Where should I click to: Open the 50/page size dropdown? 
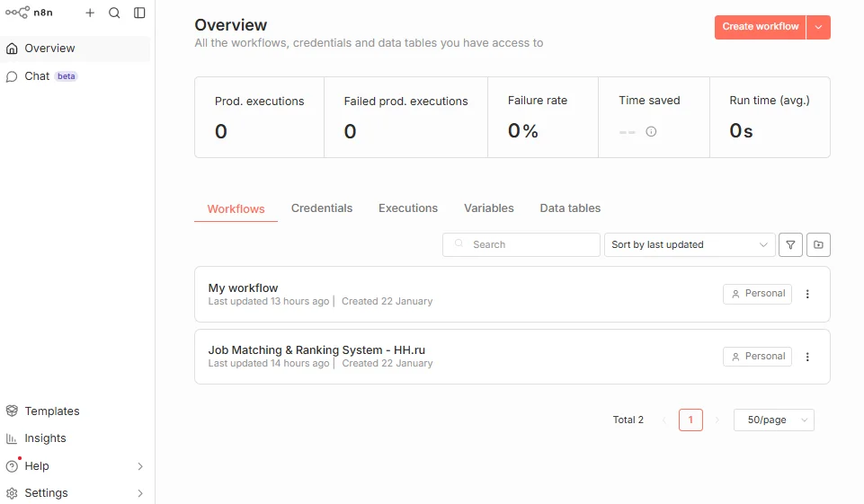click(x=773, y=420)
